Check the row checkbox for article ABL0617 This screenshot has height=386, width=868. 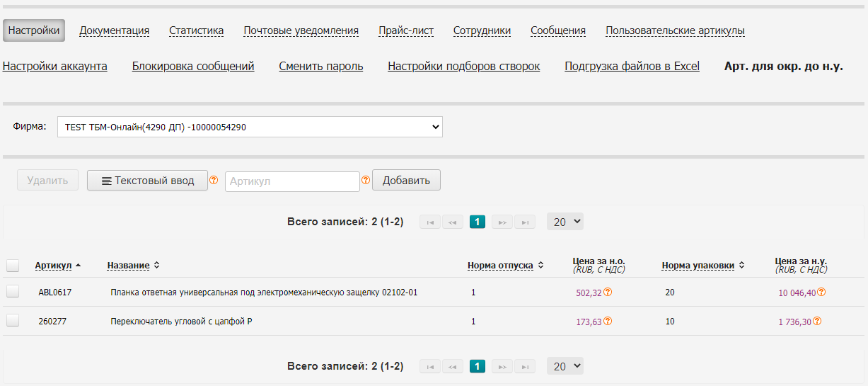[x=13, y=292]
